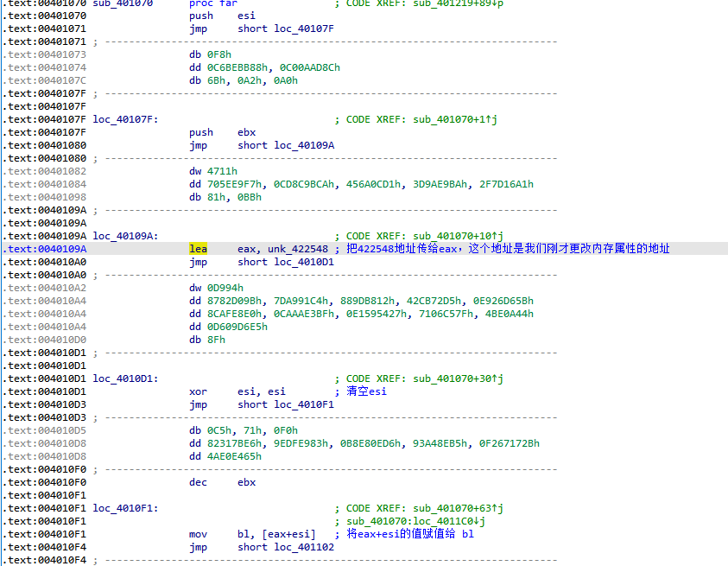Click data value 0C00AAD8Ch

pos(310,68)
